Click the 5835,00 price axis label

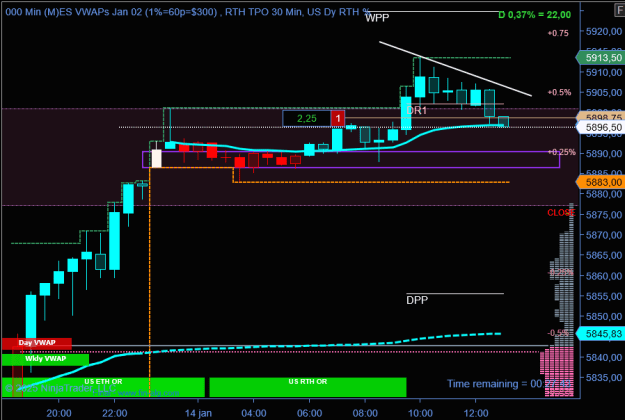click(604, 377)
